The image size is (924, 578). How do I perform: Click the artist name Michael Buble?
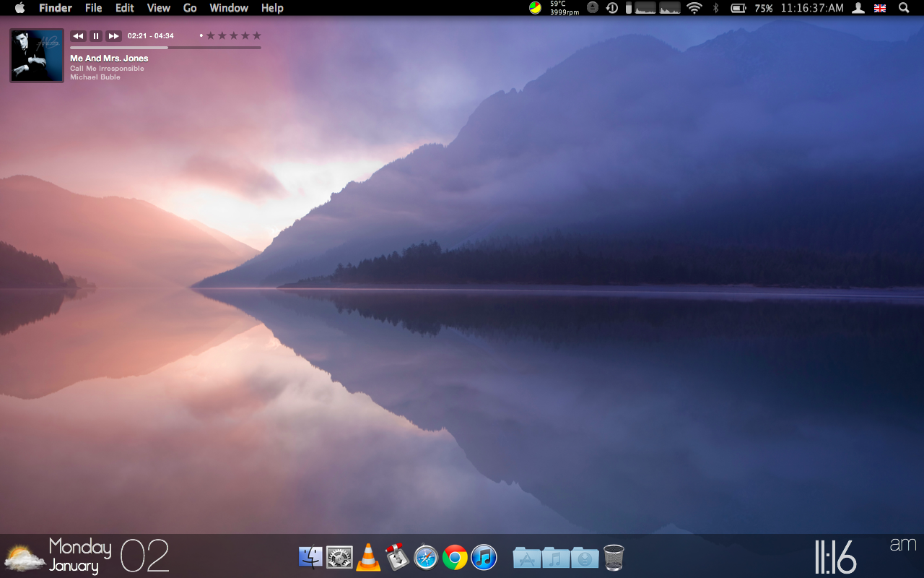(95, 77)
